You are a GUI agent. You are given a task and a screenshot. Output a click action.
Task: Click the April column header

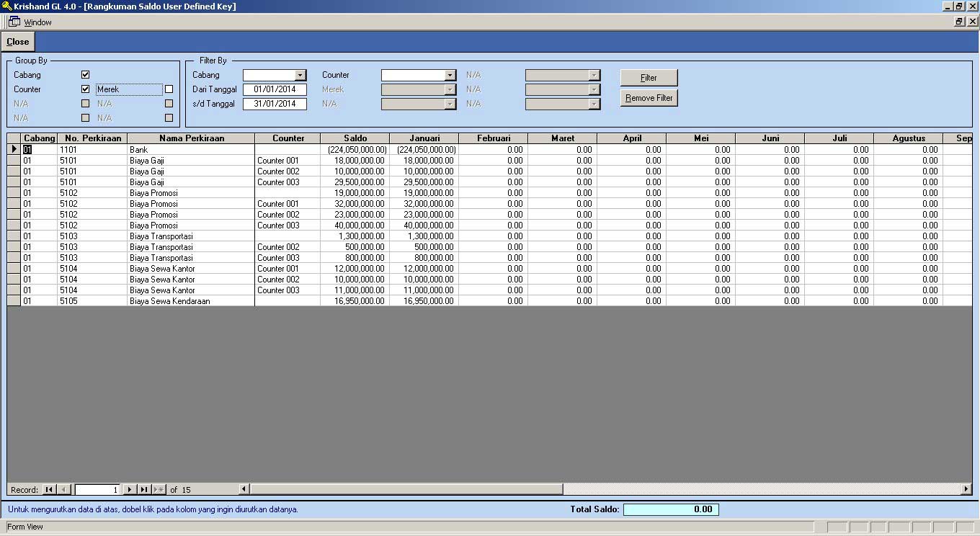[x=632, y=138]
